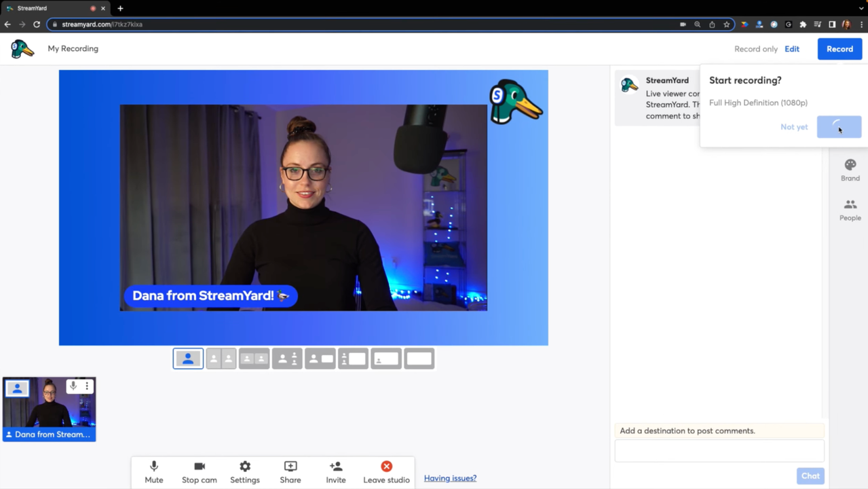Invite a guest to the studio

click(336, 471)
